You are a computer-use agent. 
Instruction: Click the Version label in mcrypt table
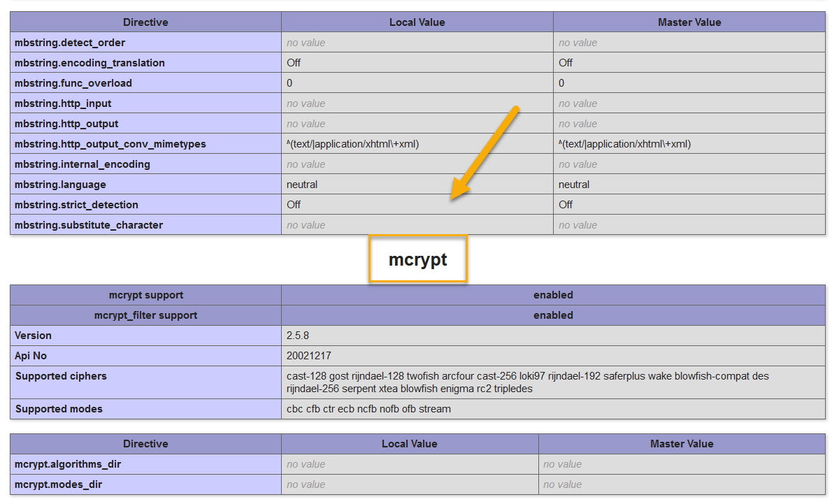click(33, 336)
